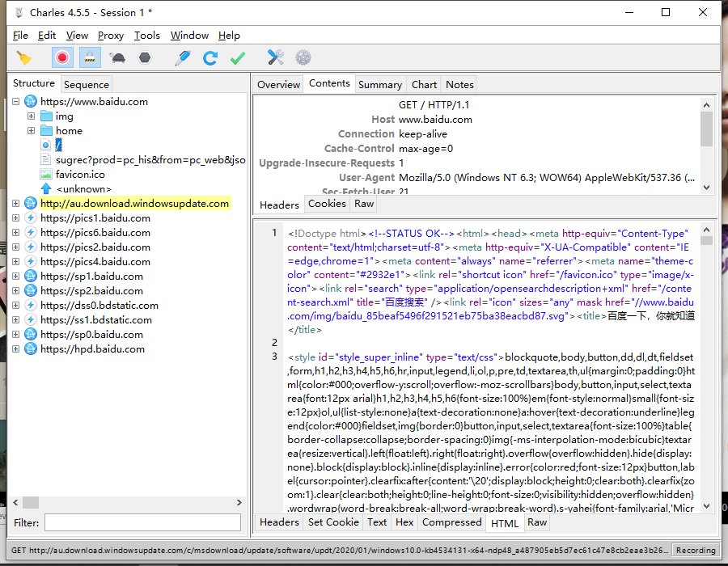Screen dimensions: 728x566
Task: Open the Edit menu
Action: [x=47, y=36]
